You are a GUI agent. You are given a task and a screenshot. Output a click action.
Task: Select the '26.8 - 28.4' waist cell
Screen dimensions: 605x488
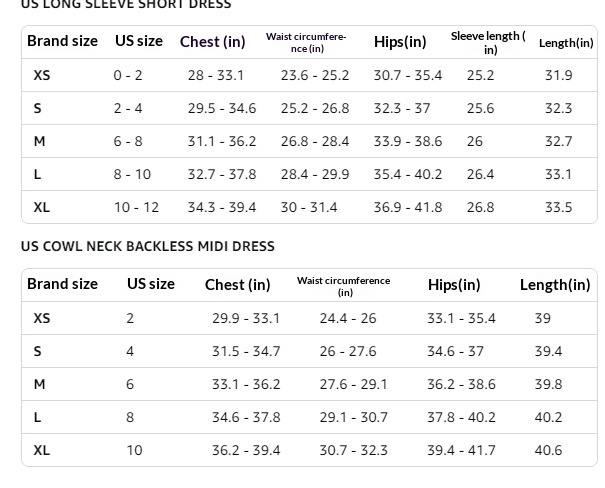315,141
